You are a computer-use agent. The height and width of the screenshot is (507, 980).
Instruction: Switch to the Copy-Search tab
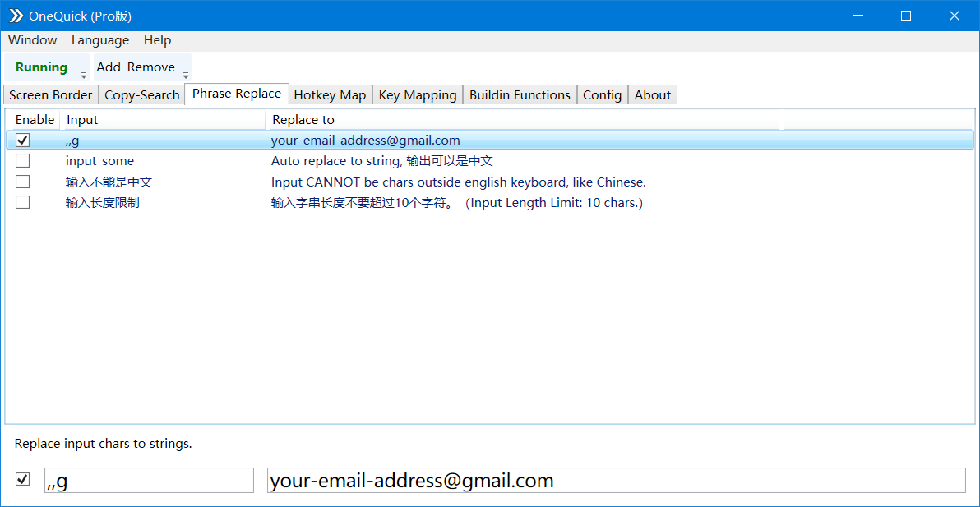click(x=141, y=94)
